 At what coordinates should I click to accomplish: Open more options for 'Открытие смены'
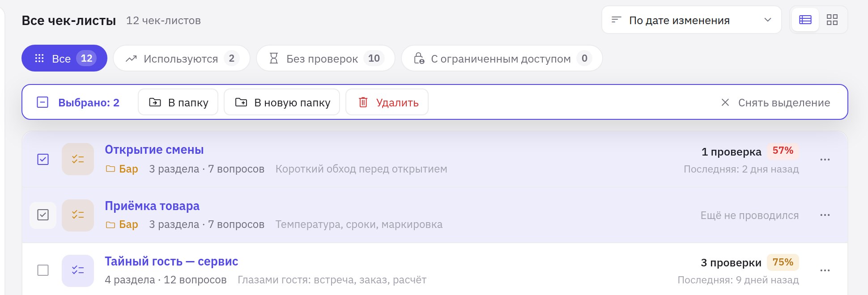(x=825, y=159)
